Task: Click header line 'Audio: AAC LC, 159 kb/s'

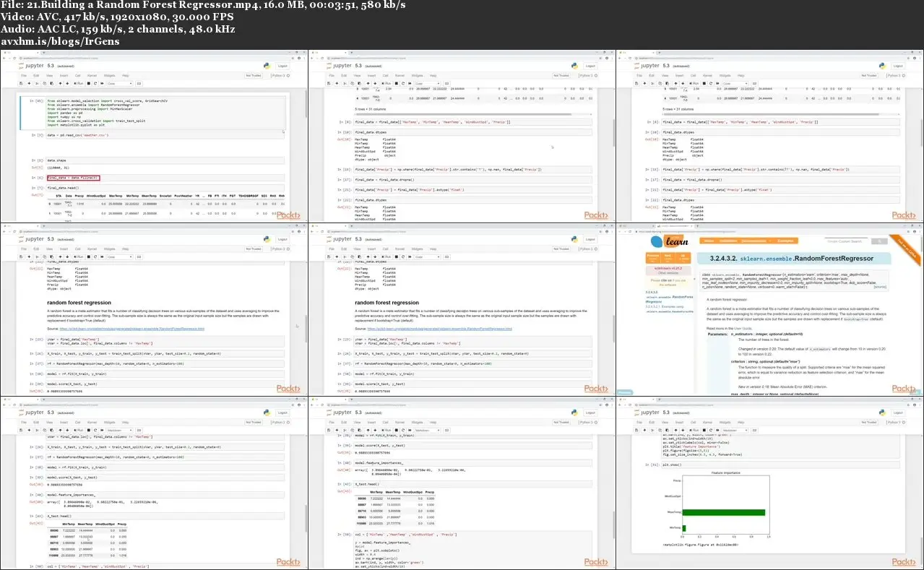Action: point(118,30)
